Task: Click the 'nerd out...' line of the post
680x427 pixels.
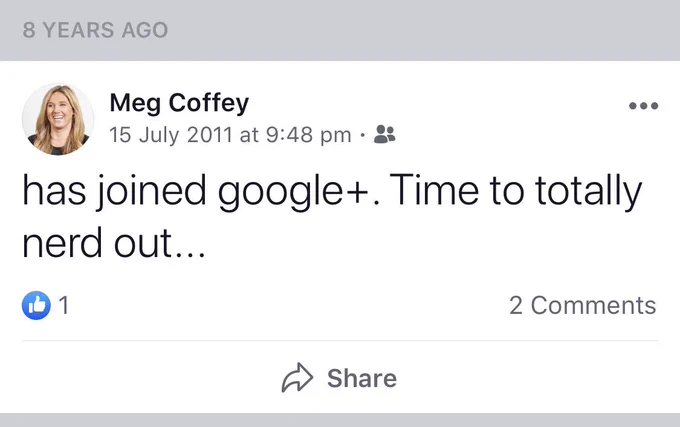Action: tap(114, 243)
